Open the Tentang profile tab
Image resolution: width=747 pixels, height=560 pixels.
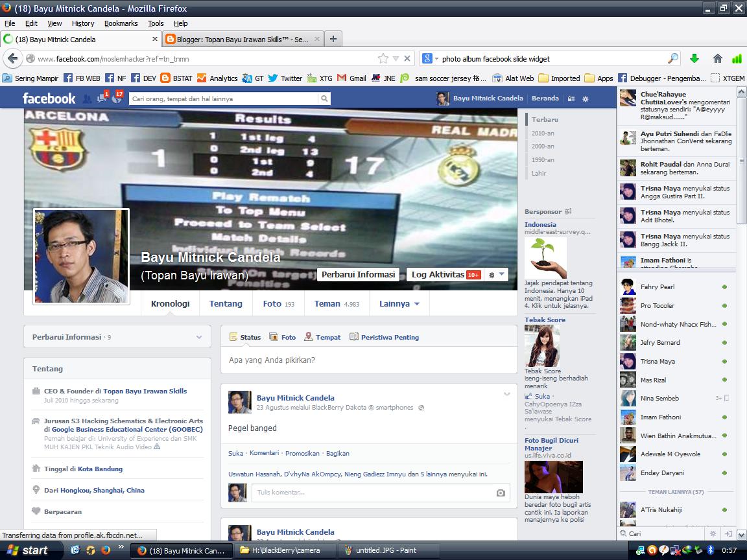tap(226, 304)
